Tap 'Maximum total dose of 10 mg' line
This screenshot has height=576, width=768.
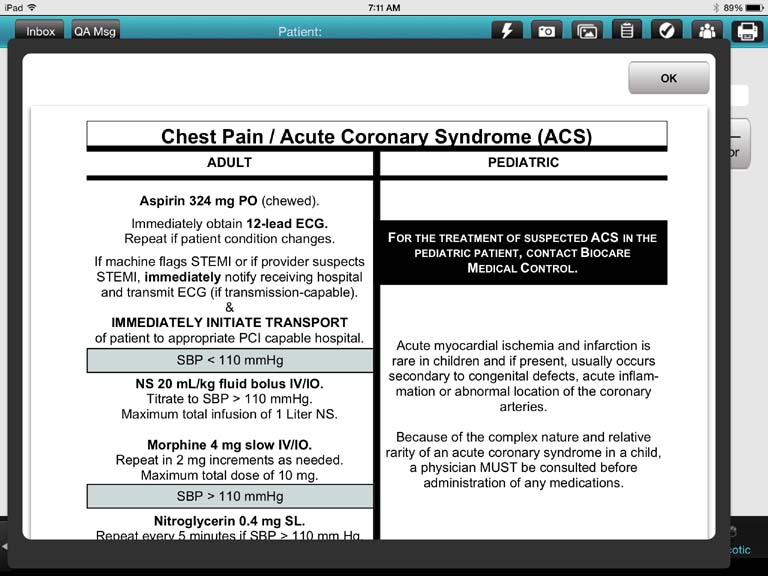(x=229, y=475)
